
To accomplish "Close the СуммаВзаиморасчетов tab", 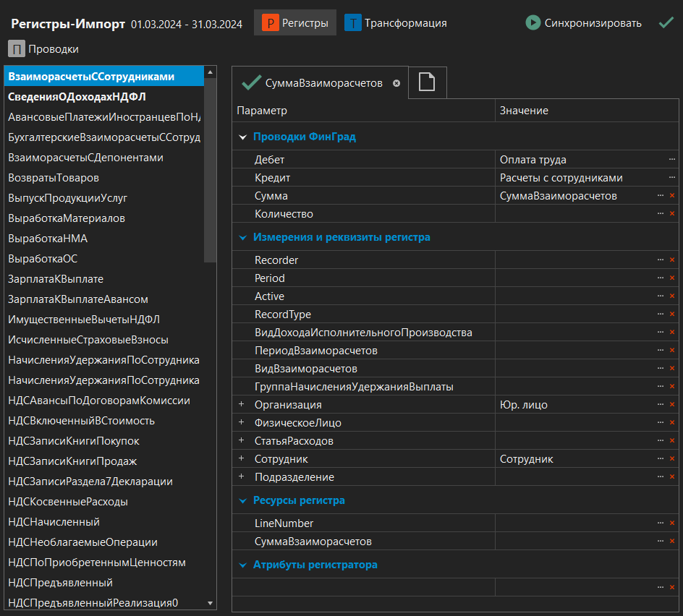I will (x=396, y=83).
